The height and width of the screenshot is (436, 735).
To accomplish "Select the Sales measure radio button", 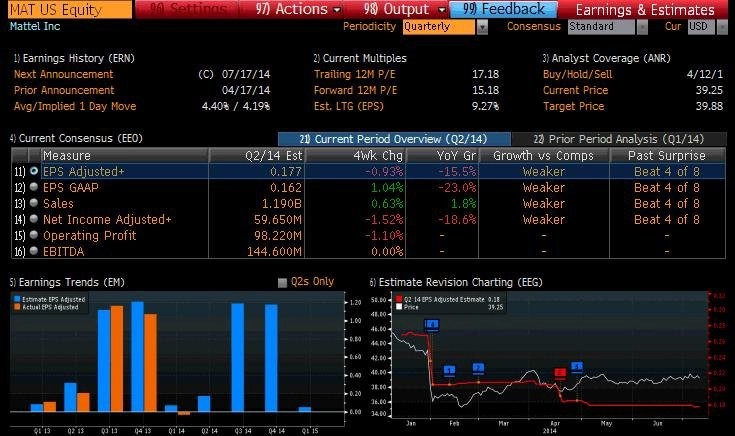I will tap(34, 203).
